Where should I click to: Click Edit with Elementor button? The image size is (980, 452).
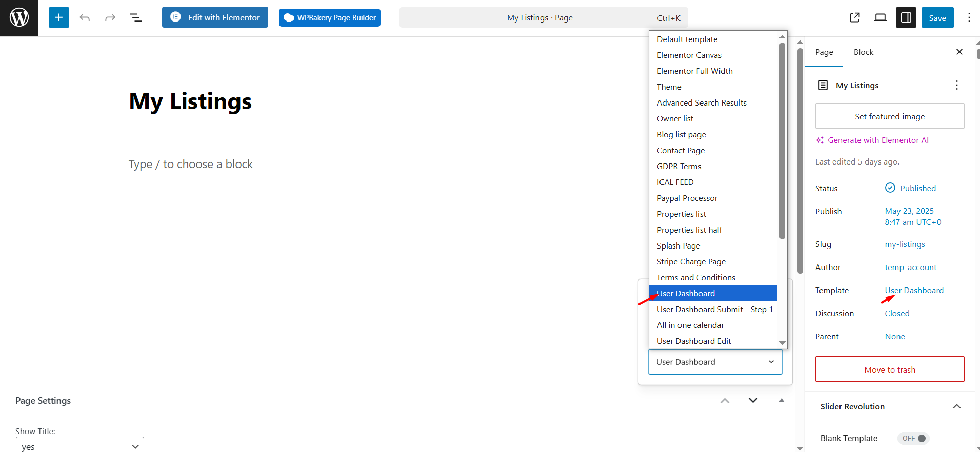[215, 17]
